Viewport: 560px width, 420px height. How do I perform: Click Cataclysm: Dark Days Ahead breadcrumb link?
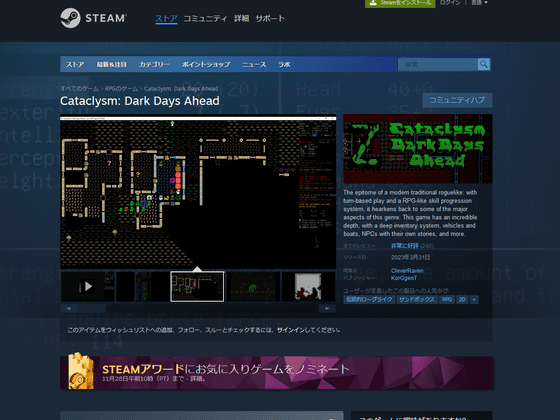tap(181, 89)
